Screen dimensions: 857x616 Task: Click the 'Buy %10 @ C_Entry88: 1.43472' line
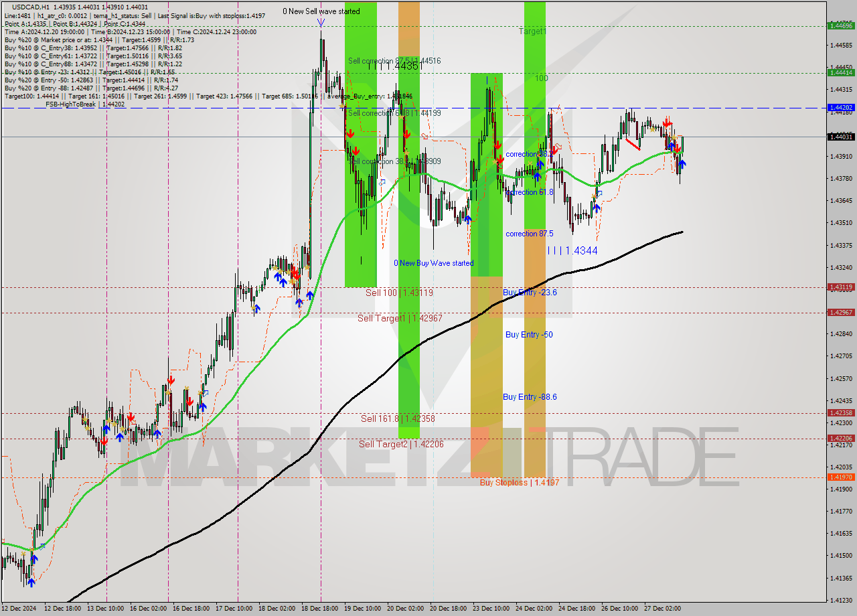click(x=93, y=64)
